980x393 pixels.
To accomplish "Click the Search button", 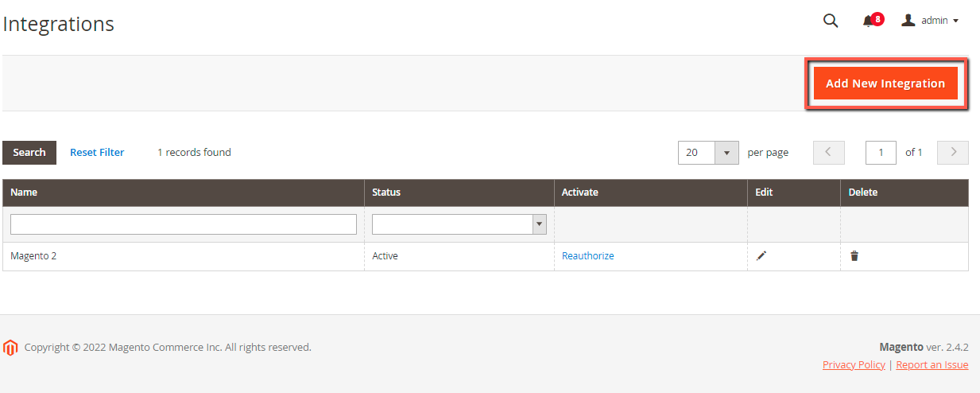I will pyautogui.click(x=29, y=153).
